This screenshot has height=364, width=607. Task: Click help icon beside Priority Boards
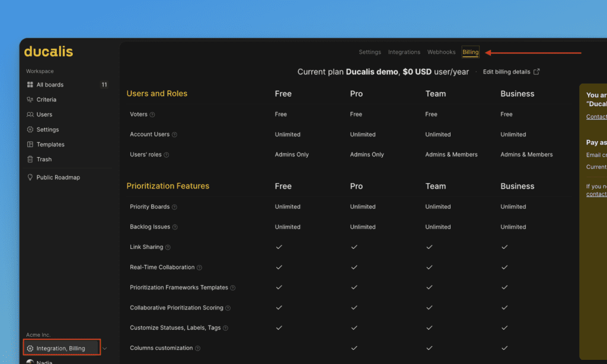[x=174, y=207]
